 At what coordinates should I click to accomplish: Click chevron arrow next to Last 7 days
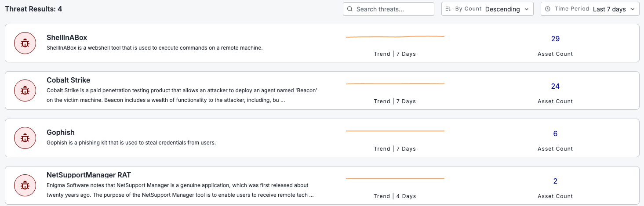pyautogui.click(x=632, y=9)
